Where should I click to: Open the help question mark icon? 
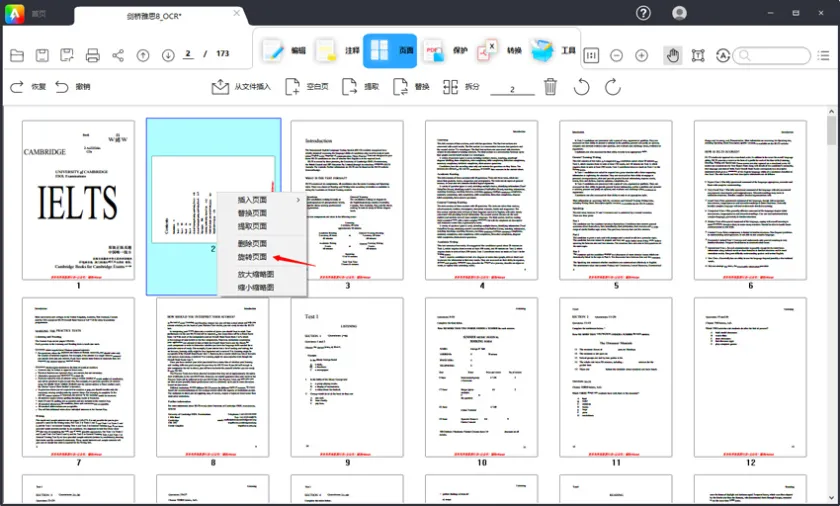click(643, 13)
